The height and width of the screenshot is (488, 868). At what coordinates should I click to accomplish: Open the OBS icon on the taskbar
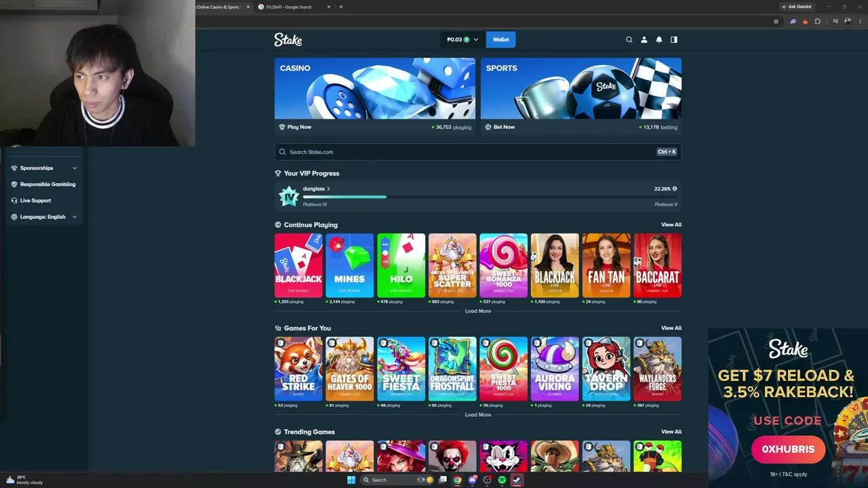click(487, 480)
